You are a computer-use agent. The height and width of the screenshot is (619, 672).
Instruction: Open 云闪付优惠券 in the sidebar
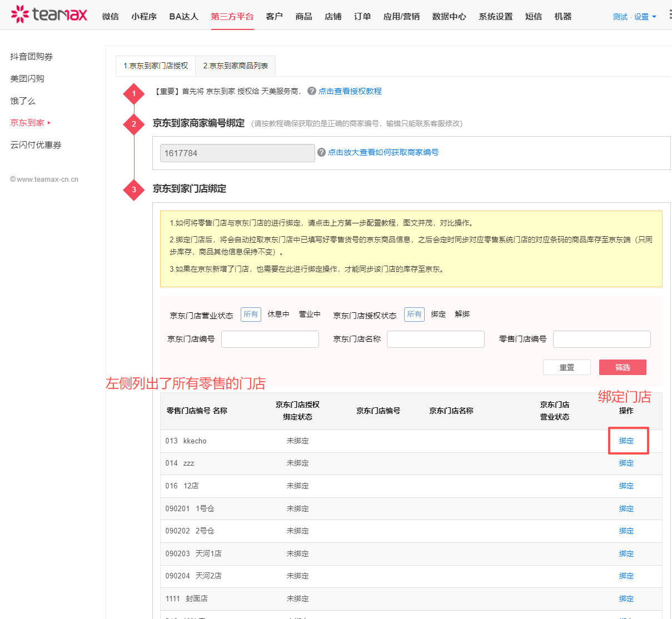point(36,145)
